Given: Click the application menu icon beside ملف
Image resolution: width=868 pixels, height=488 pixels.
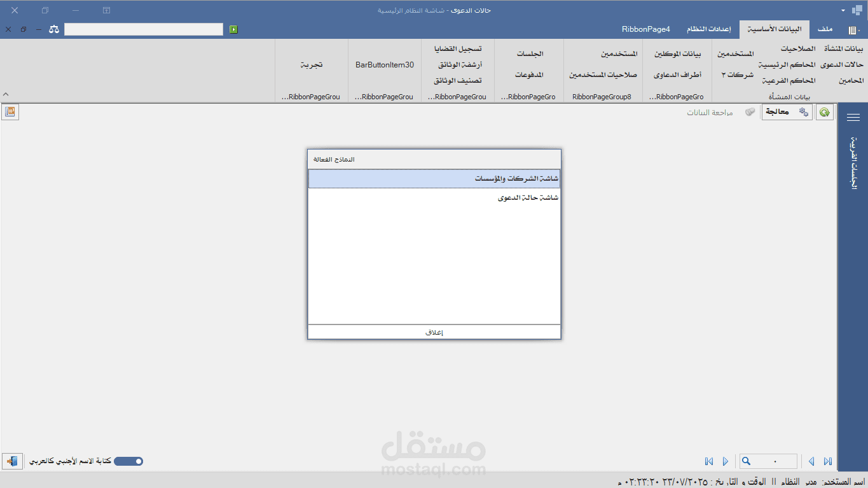Looking at the screenshot, I should [x=853, y=30].
